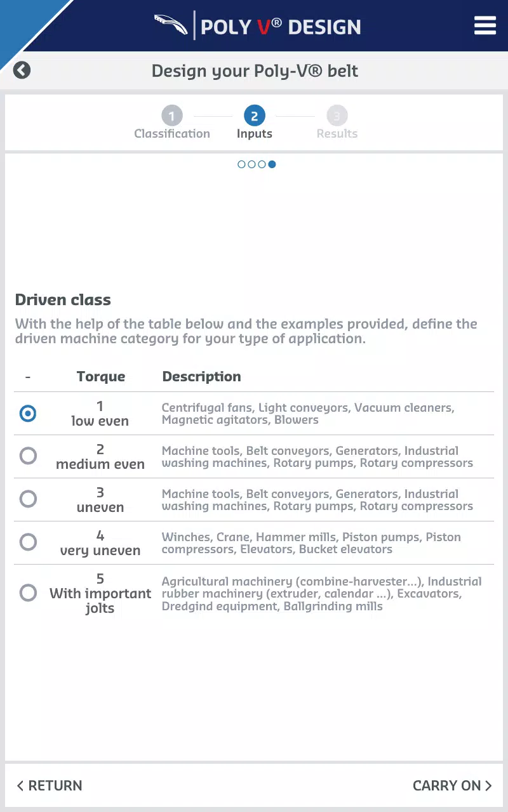Tap the Poly V Design logo
Viewport: 508px width, 812px height.
point(257,26)
